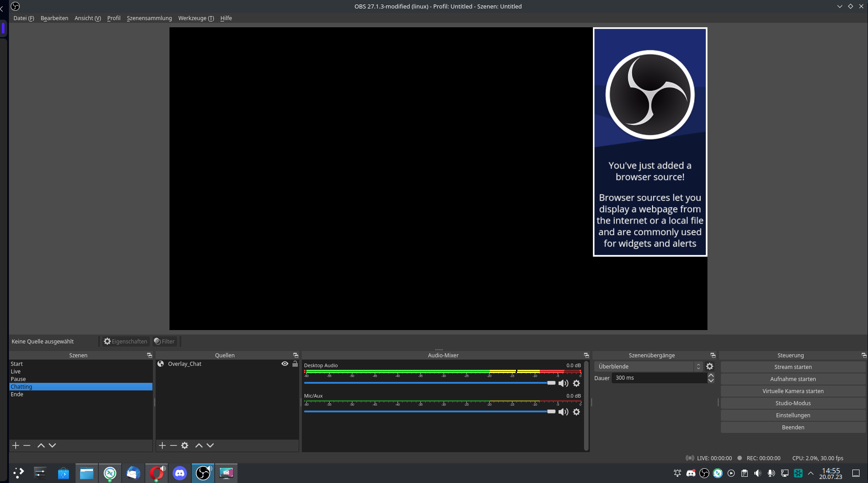Image resolution: width=868 pixels, height=483 pixels.
Task: Select the Live scene
Action: point(81,372)
